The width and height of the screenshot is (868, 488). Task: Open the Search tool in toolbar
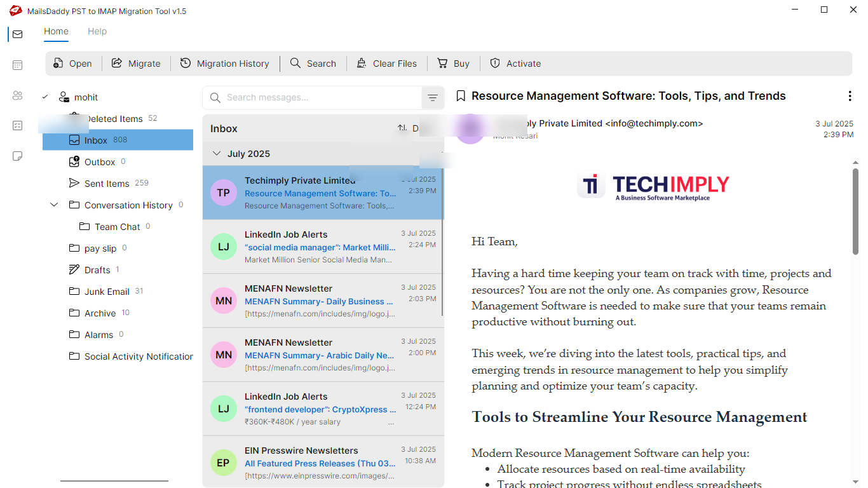313,64
